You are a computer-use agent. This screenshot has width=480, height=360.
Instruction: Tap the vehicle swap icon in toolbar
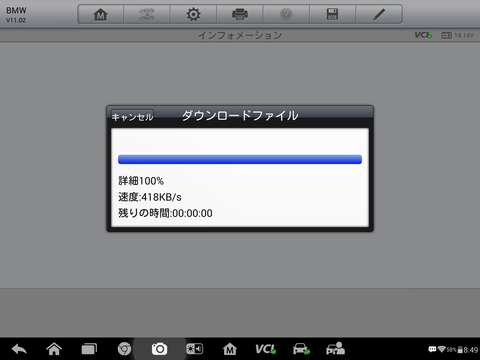147,14
